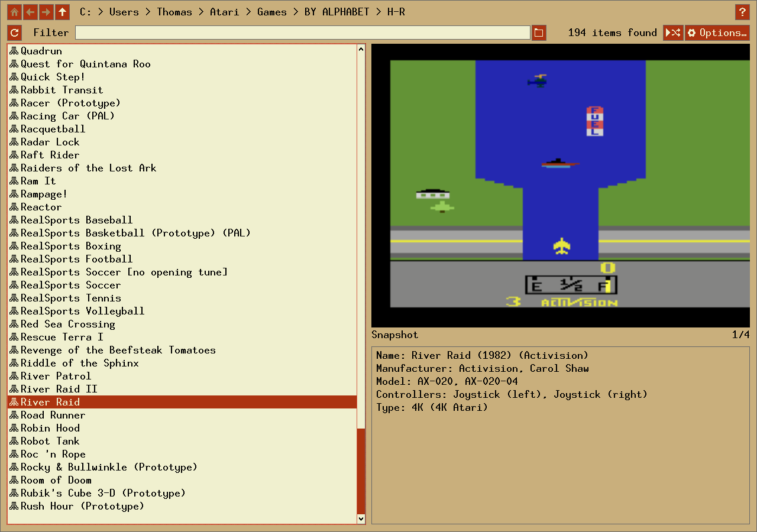Navigate to the Games breadcrumb

pos(272,12)
